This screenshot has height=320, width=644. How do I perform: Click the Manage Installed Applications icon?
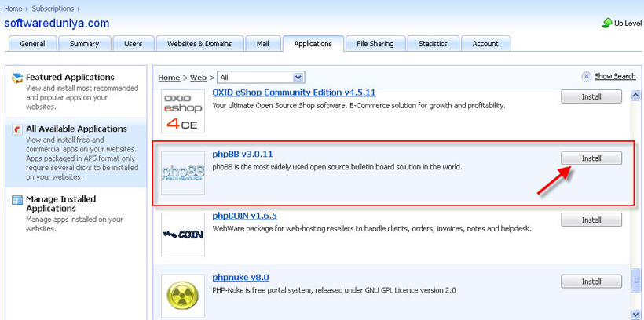click(17, 200)
